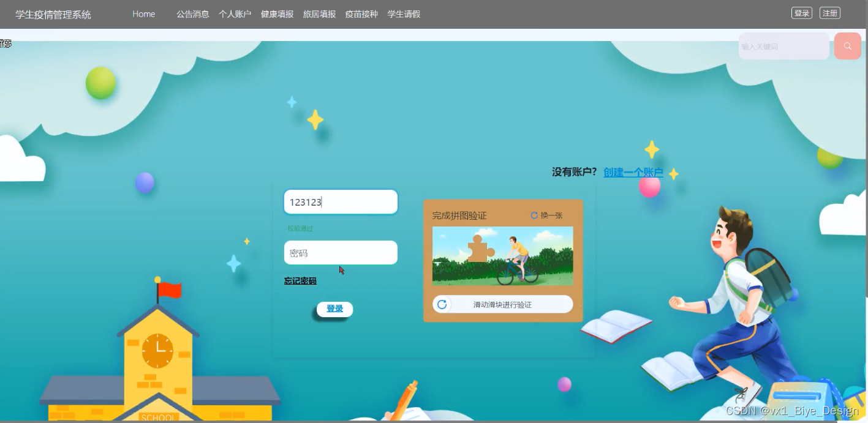Open 疫苗接种 in the navigation bar

361,14
